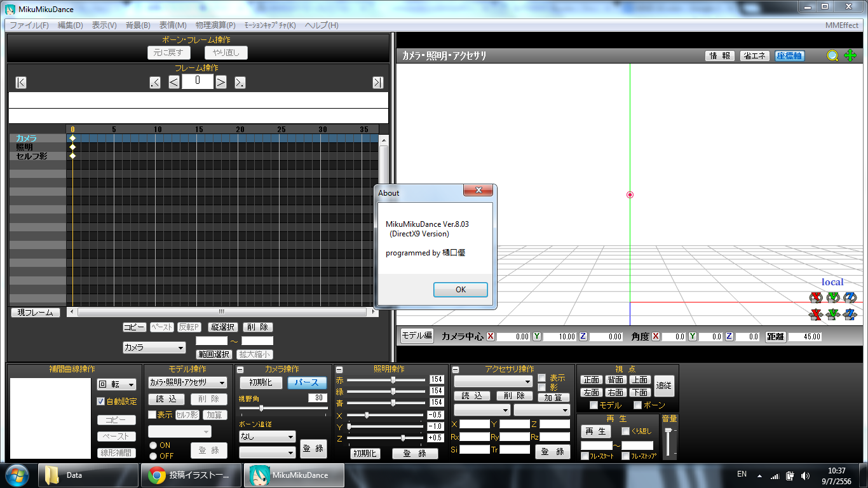Toggle the ボーン checkbox in 視点 panel
The height and width of the screenshot is (488, 868).
pos(638,405)
